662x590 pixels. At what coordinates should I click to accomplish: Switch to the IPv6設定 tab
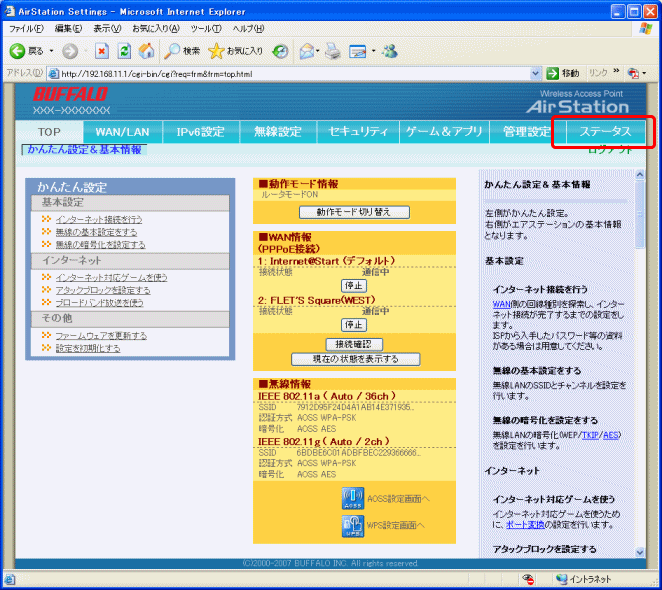pyautogui.click(x=201, y=132)
